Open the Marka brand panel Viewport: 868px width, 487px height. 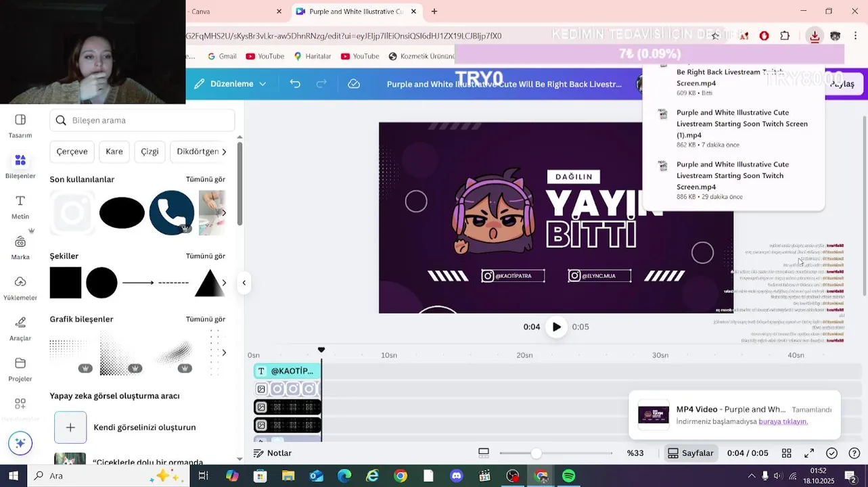[x=20, y=248]
